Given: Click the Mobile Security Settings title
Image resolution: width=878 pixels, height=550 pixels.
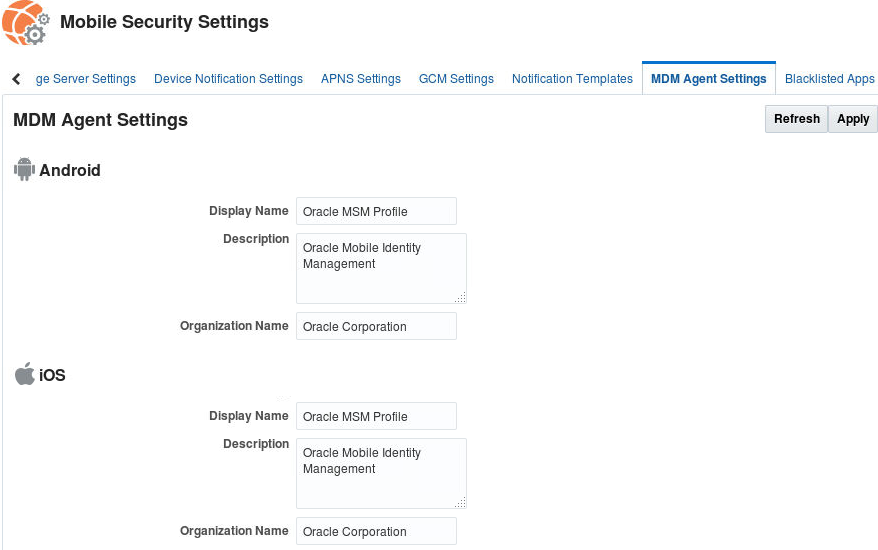Looking at the screenshot, I should point(164,22).
